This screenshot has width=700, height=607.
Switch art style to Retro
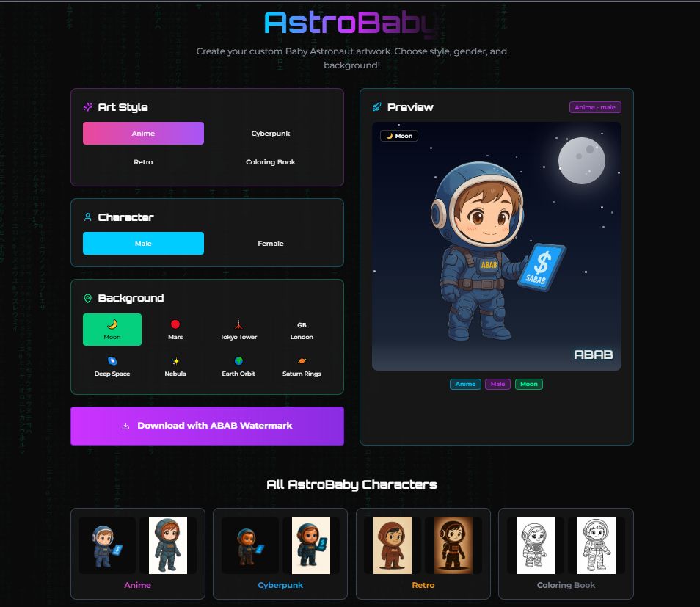(x=143, y=161)
